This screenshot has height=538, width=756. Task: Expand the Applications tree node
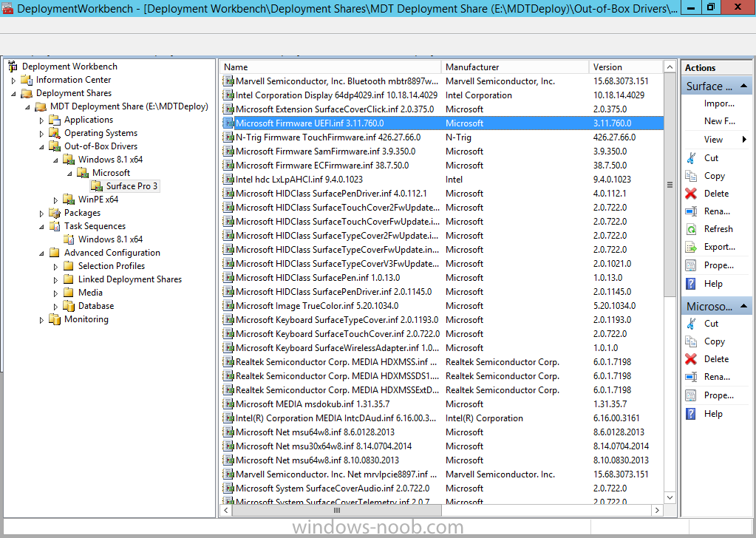pos(41,120)
